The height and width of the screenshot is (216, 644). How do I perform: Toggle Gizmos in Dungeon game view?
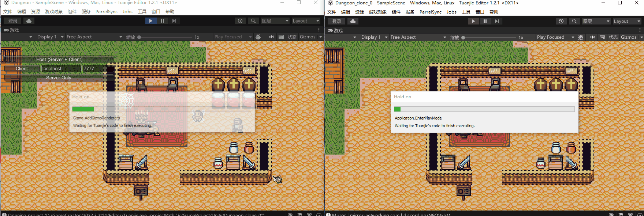point(308,37)
